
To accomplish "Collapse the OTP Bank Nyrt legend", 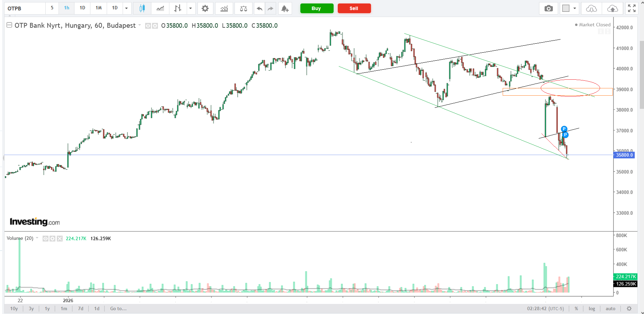I will pyautogui.click(x=9, y=25).
